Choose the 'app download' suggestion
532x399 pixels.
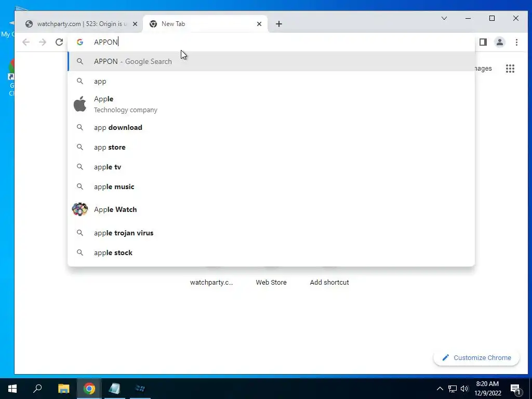click(x=271, y=128)
